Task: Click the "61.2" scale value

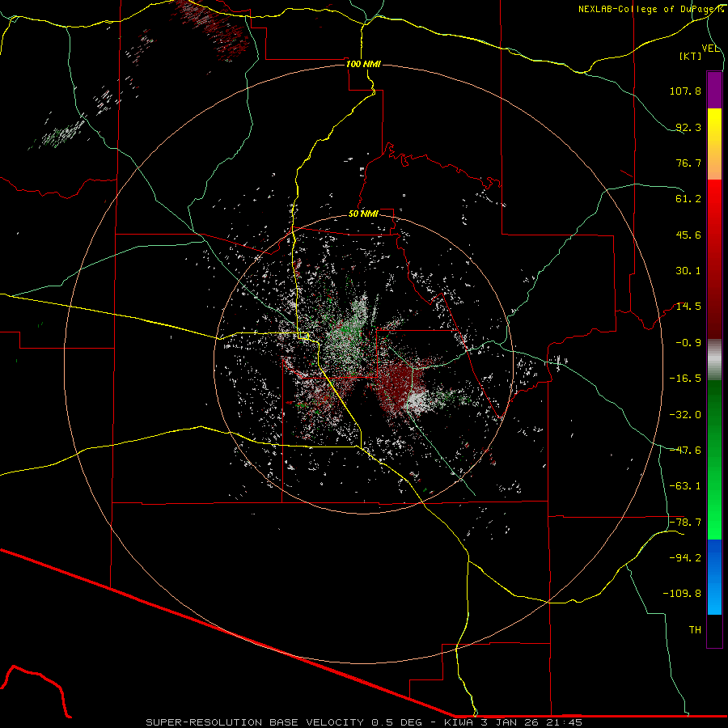Action: coord(688,199)
